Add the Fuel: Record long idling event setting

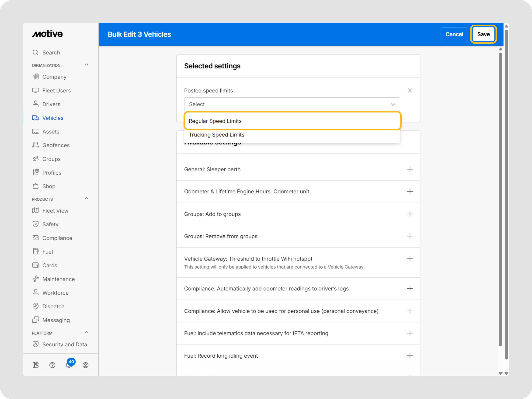tap(410, 355)
